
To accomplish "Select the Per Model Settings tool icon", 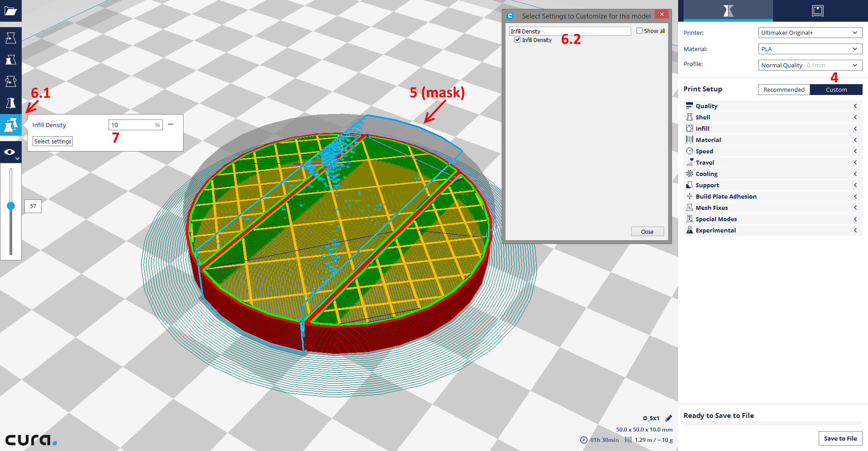I will pyautogui.click(x=10, y=125).
